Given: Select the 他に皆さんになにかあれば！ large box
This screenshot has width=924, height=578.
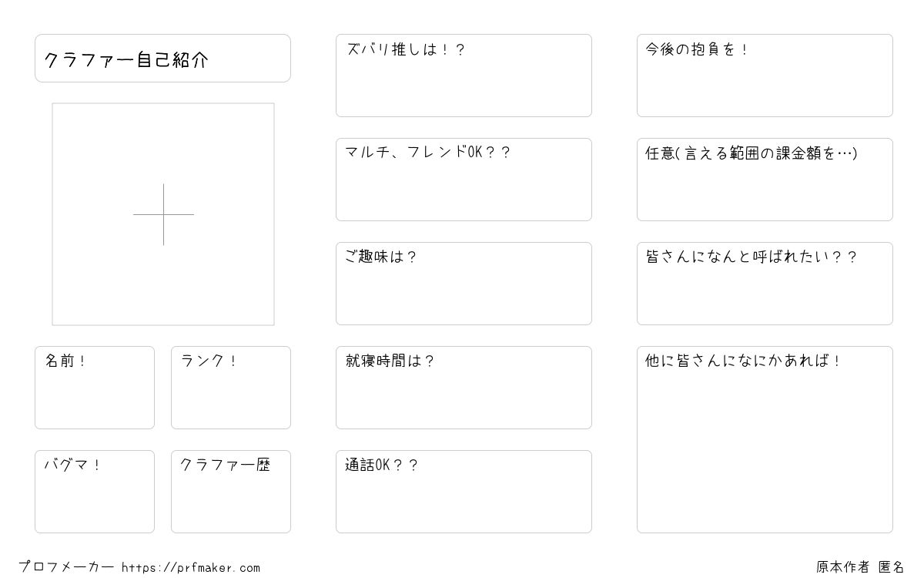Looking at the screenshot, I should (765, 439).
